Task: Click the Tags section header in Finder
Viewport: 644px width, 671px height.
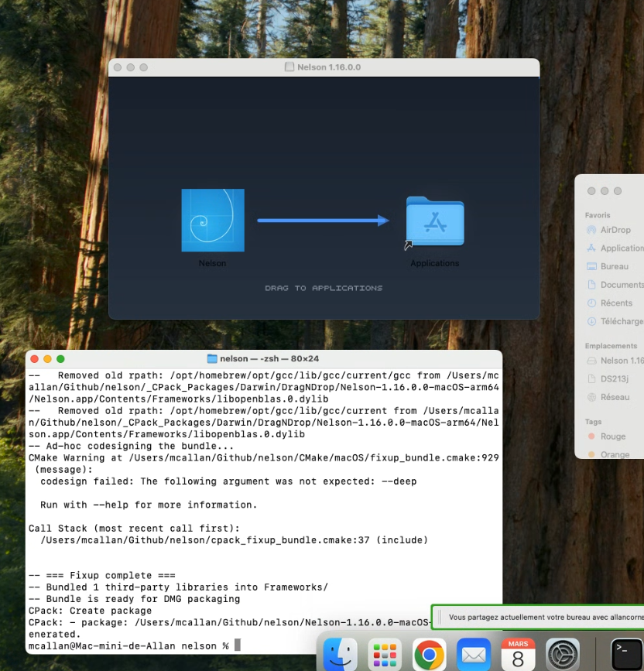Action: pos(593,422)
